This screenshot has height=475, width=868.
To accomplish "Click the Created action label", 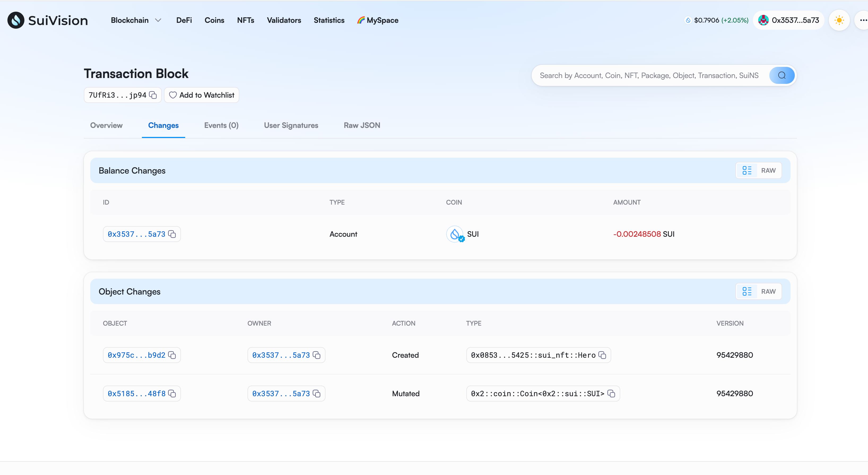I will click(x=405, y=355).
